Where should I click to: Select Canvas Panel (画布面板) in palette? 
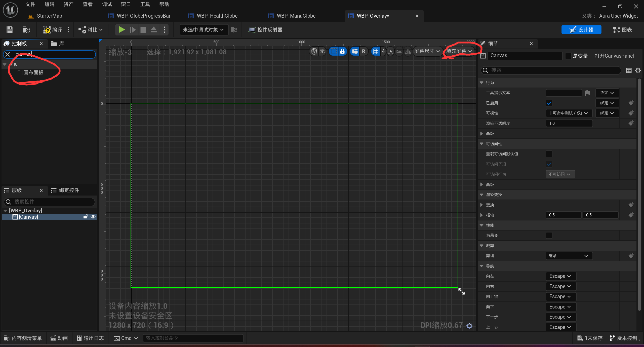30,72
